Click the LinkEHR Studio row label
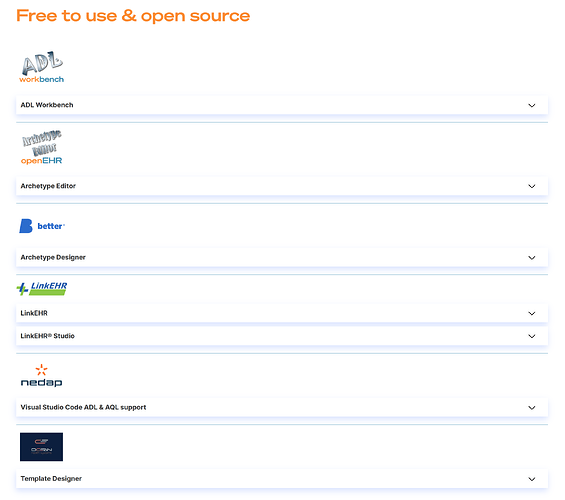This screenshot has height=500, width=565. click(x=48, y=336)
